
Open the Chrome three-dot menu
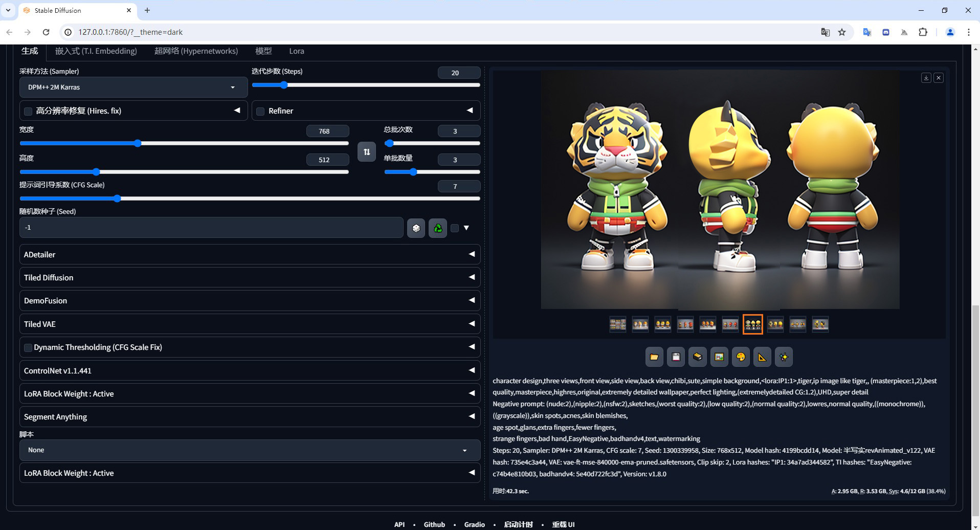[x=969, y=32]
